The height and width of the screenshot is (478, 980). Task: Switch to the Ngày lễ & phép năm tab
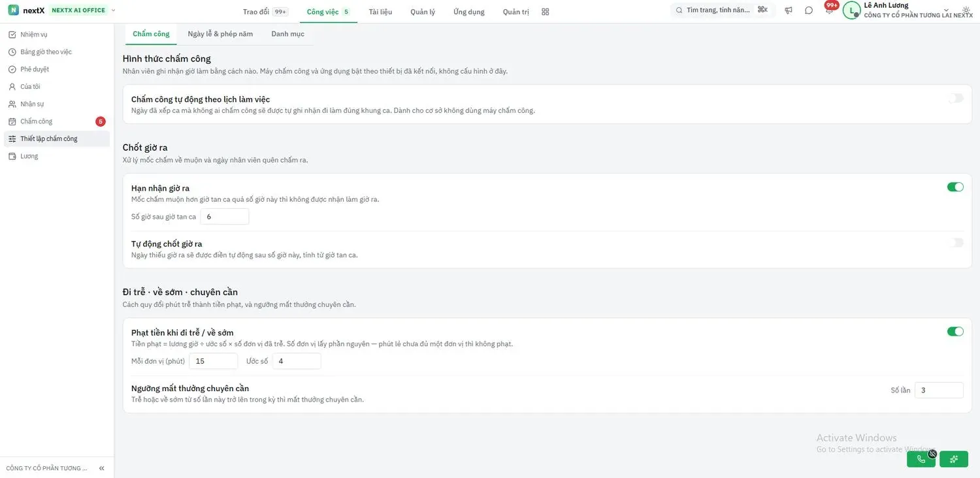click(220, 34)
